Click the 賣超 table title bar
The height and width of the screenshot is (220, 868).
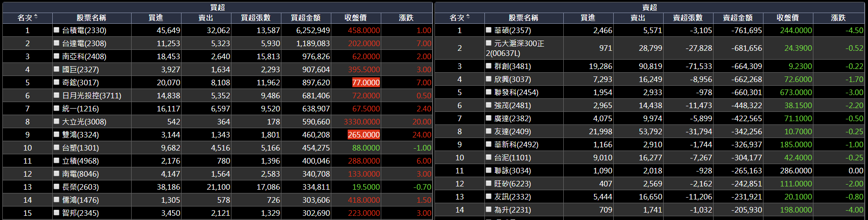click(x=650, y=7)
